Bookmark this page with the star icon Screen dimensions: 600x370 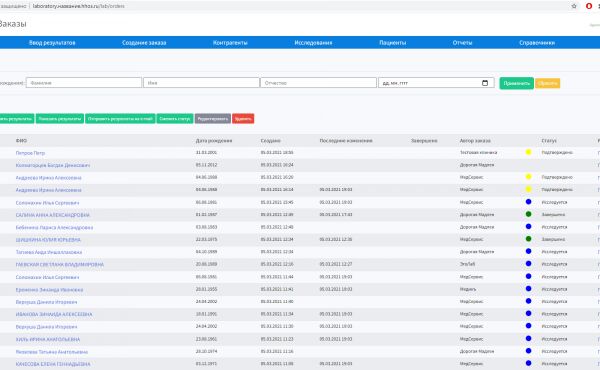pyautogui.click(x=574, y=6)
